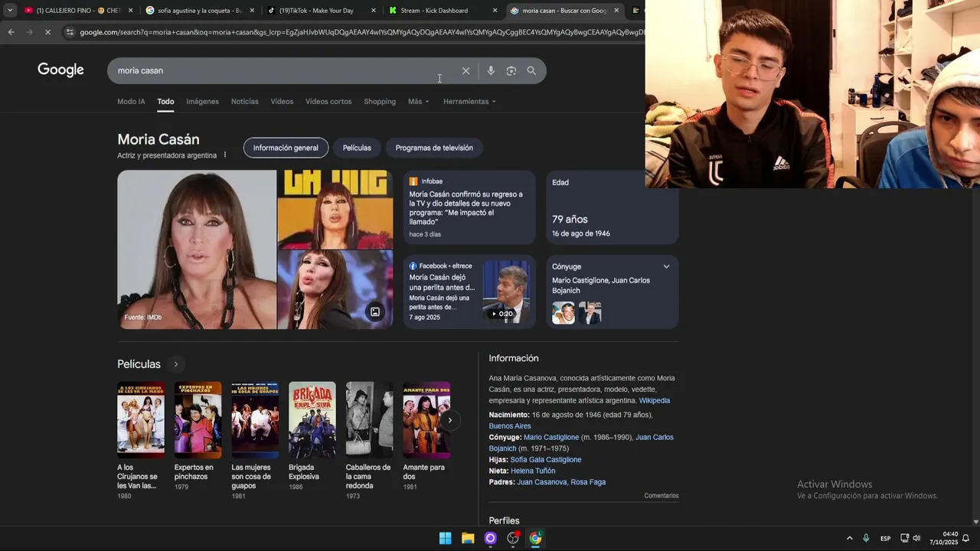Image resolution: width=980 pixels, height=551 pixels.
Task: Close the Stream Kick Dashboard tab
Action: tap(495, 11)
